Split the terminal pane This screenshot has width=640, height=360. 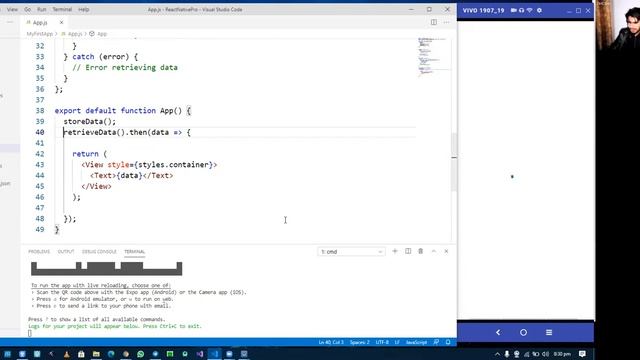point(408,251)
